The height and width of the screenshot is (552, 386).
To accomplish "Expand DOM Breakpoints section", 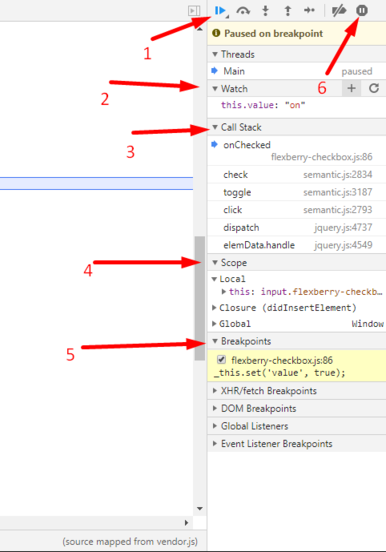I will pyautogui.click(x=215, y=408).
